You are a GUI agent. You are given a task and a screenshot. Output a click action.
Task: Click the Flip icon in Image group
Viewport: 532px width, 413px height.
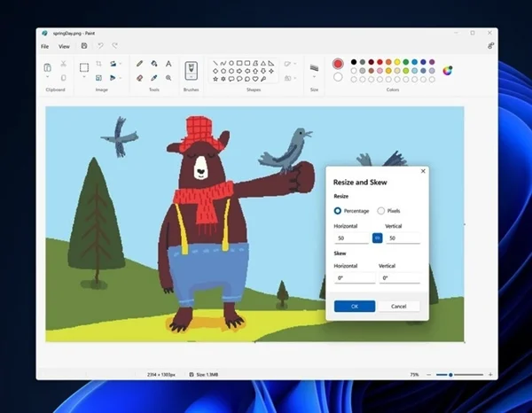click(113, 78)
